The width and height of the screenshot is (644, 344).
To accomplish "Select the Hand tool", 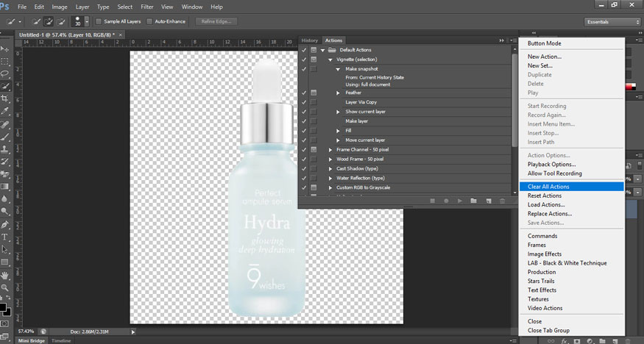I will (x=4, y=275).
